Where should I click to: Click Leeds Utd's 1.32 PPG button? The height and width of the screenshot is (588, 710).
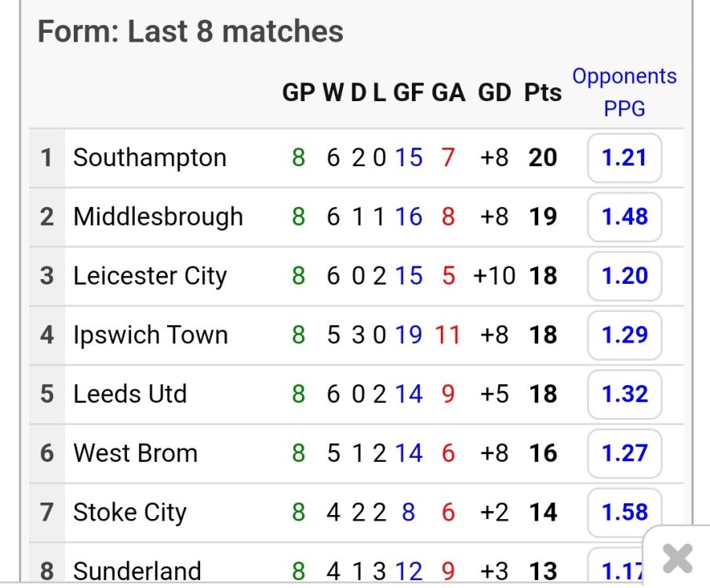pyautogui.click(x=624, y=394)
